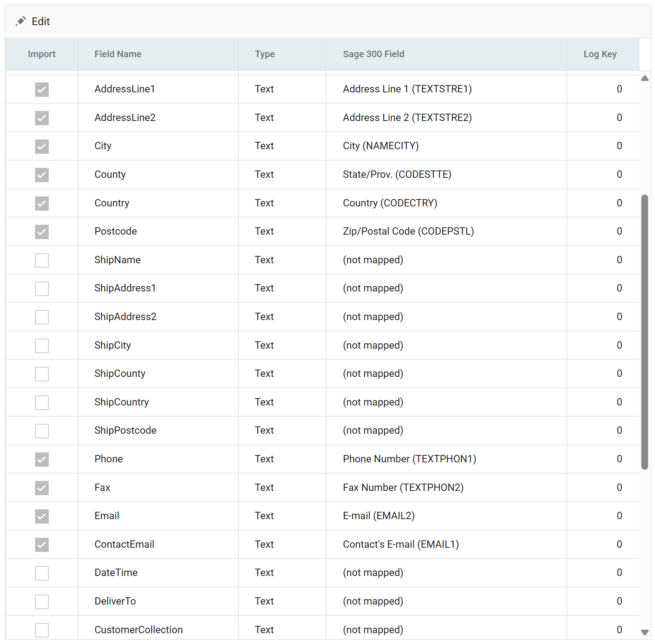
Task: Click '(not mapped)' in the ShipCountry row
Action: pyautogui.click(x=373, y=402)
